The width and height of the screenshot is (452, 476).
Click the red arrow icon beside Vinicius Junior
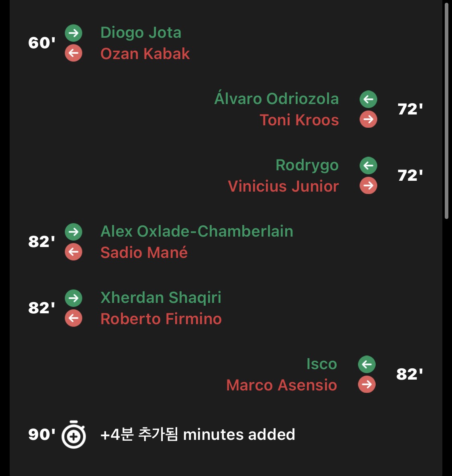(368, 185)
